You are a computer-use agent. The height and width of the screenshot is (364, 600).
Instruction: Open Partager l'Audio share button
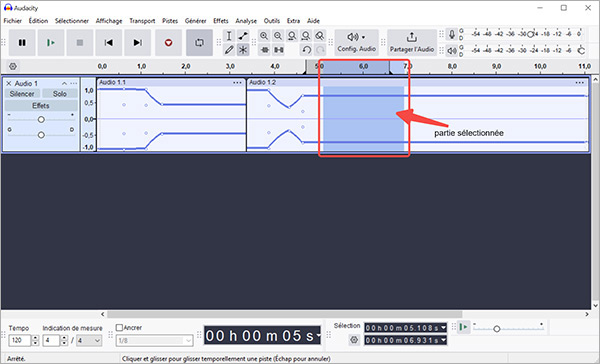point(412,42)
